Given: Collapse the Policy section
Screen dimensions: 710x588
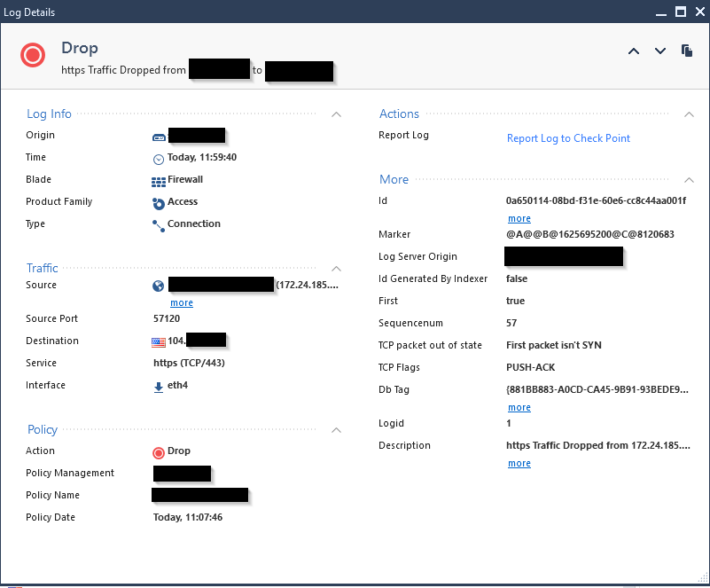Looking at the screenshot, I should (x=336, y=430).
